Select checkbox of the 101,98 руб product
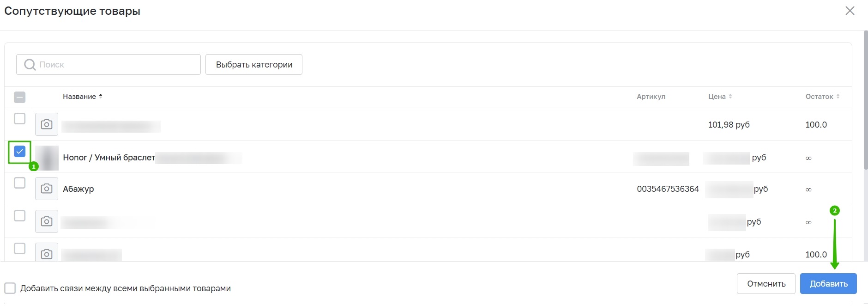 (19, 119)
